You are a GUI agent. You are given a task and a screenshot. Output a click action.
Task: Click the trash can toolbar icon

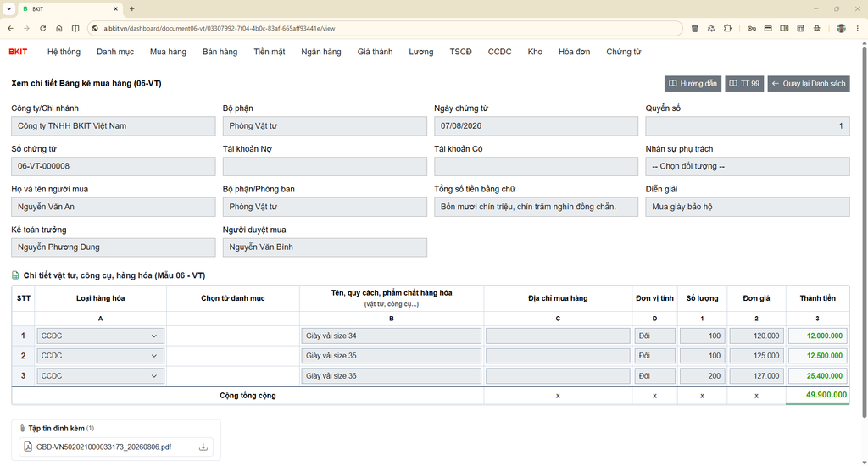[695, 28]
